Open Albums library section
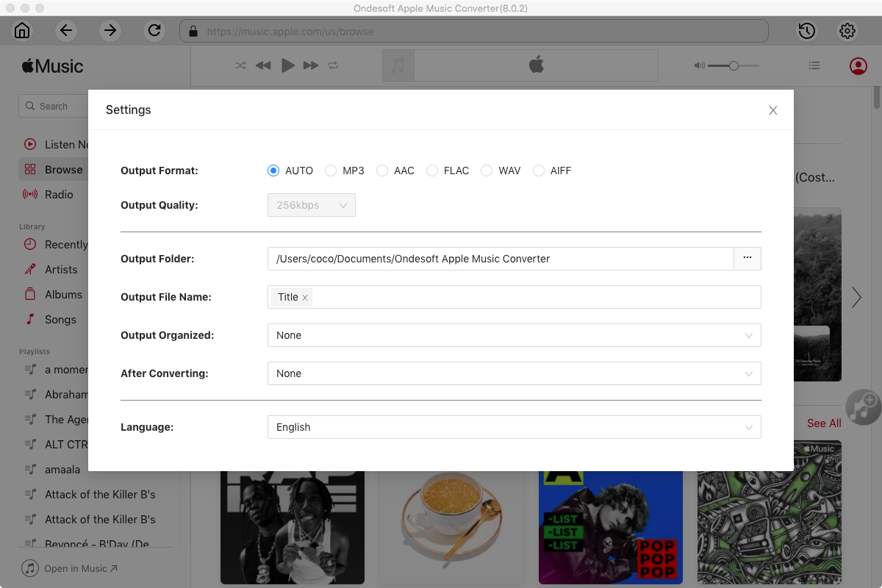The width and height of the screenshot is (882, 588). point(53,295)
